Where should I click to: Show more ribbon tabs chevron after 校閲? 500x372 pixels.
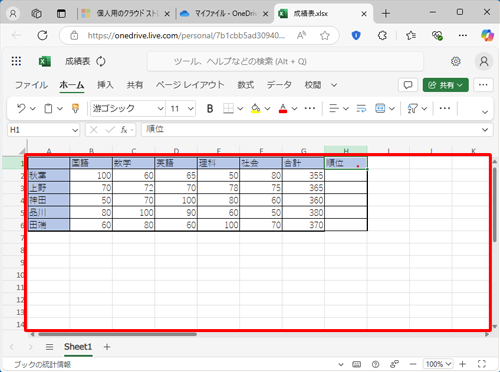(x=334, y=85)
